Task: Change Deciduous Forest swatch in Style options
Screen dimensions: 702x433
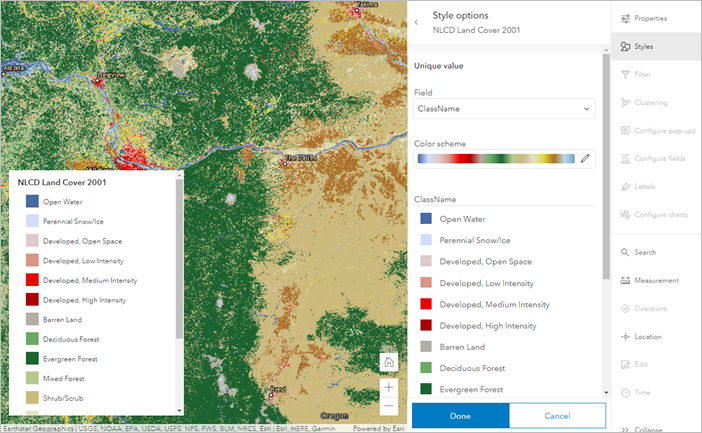Action: [426, 368]
